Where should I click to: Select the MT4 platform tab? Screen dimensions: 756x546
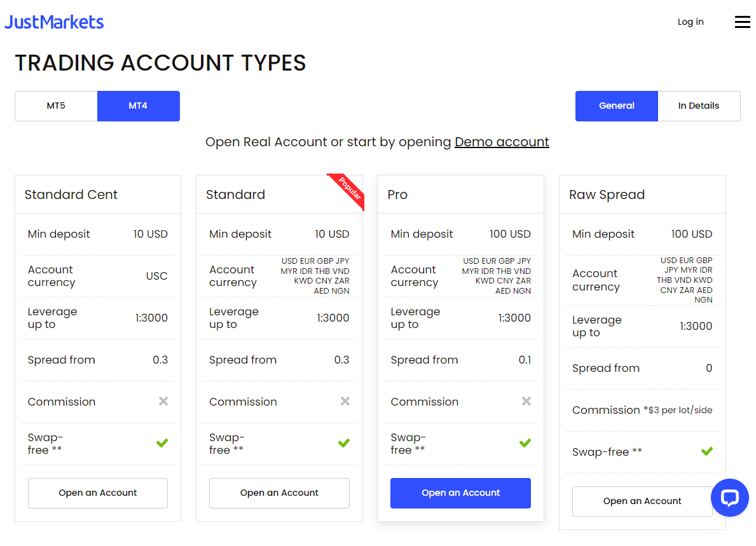point(138,106)
